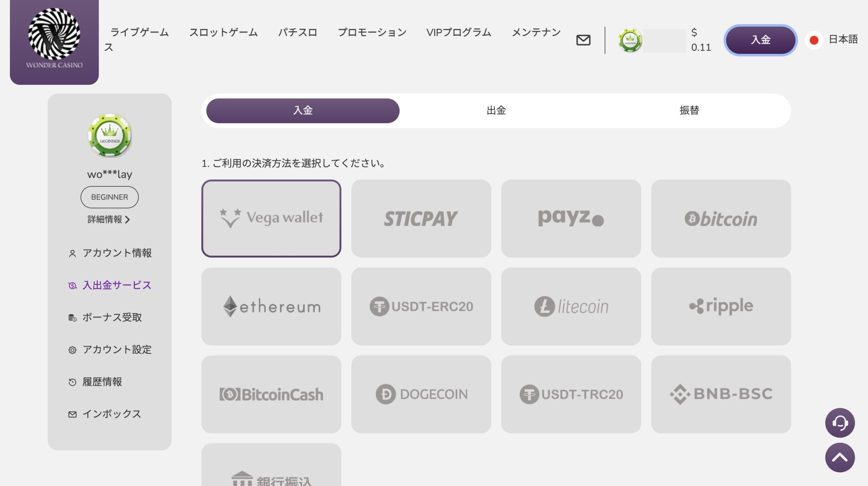This screenshot has height=486, width=868.
Task: Switch to the 振替 transfer tab
Action: click(689, 110)
